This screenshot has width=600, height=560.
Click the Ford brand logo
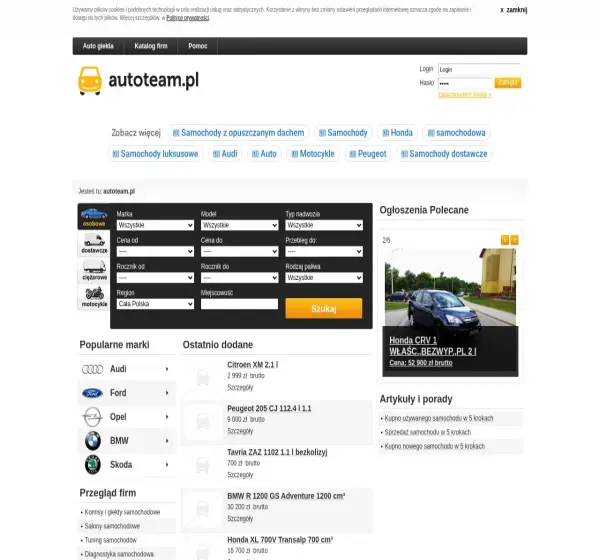click(x=92, y=393)
